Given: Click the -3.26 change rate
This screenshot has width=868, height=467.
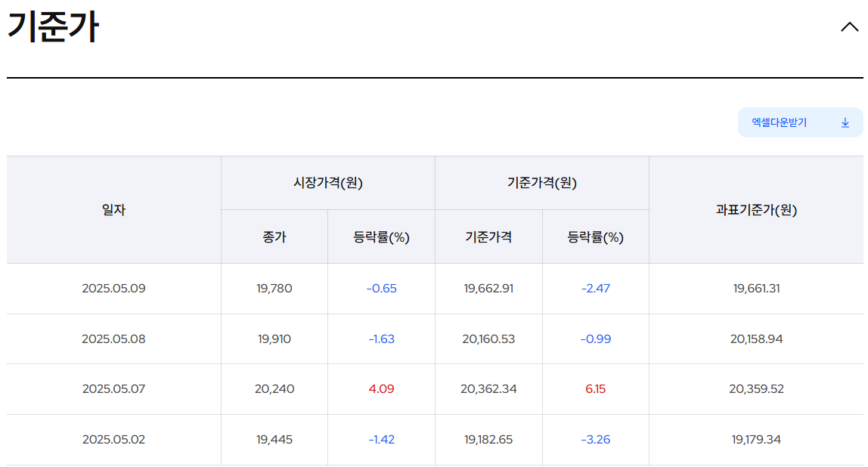Looking at the screenshot, I should click(596, 439).
